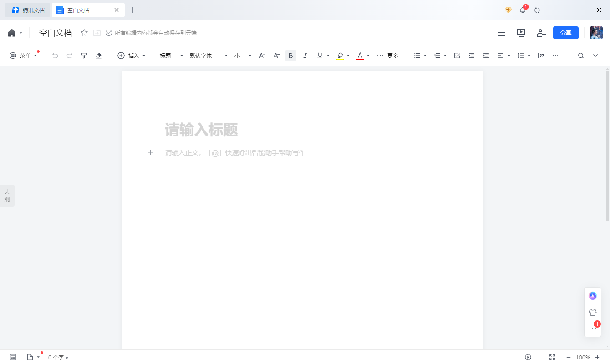610x364 pixels.
Task: Enter presentation mode from the top bar
Action: tap(521, 33)
